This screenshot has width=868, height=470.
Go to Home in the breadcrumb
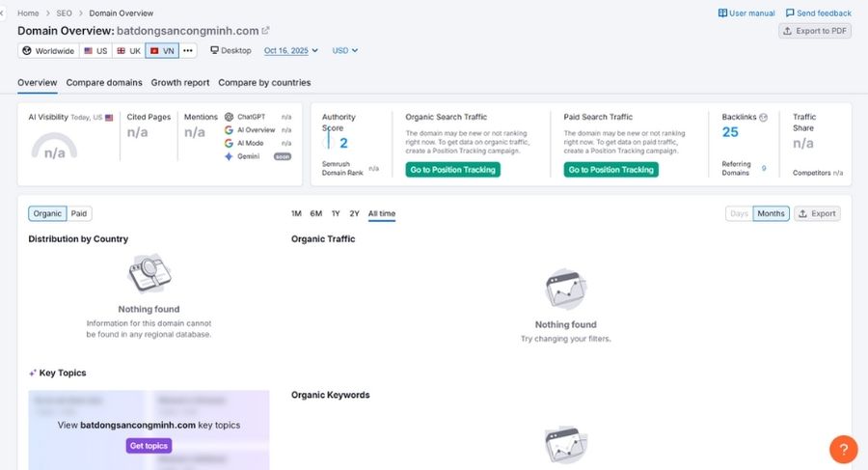pos(28,13)
